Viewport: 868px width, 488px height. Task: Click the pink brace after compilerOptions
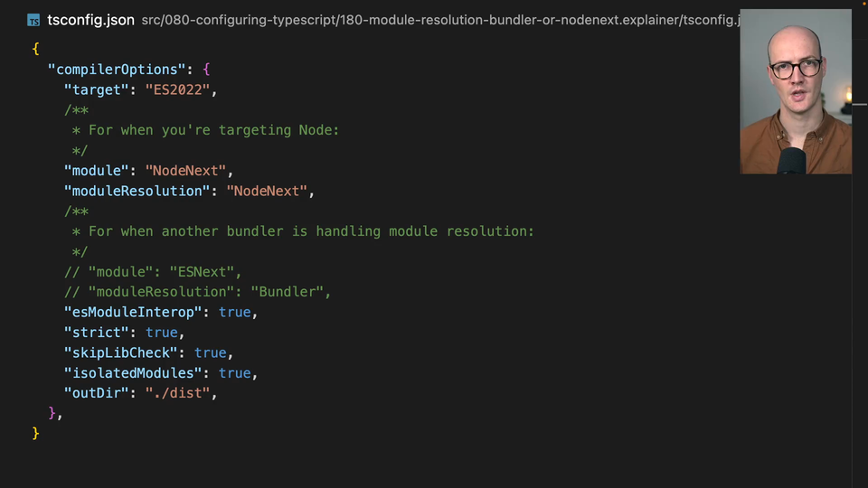(206, 70)
